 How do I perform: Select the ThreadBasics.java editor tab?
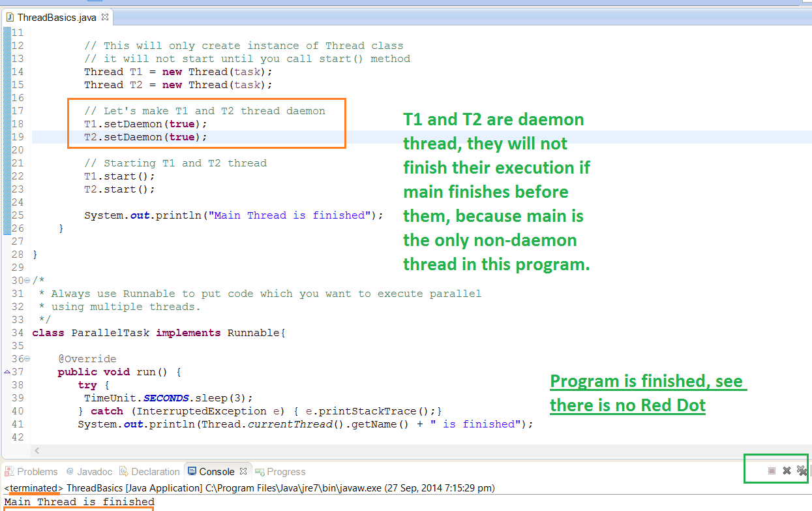[x=55, y=18]
